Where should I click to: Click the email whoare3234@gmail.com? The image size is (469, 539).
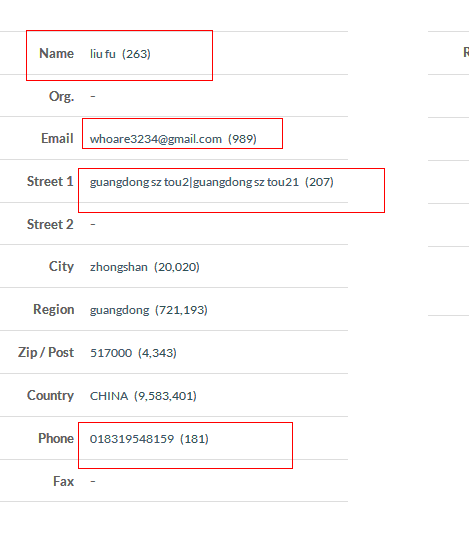(x=156, y=139)
